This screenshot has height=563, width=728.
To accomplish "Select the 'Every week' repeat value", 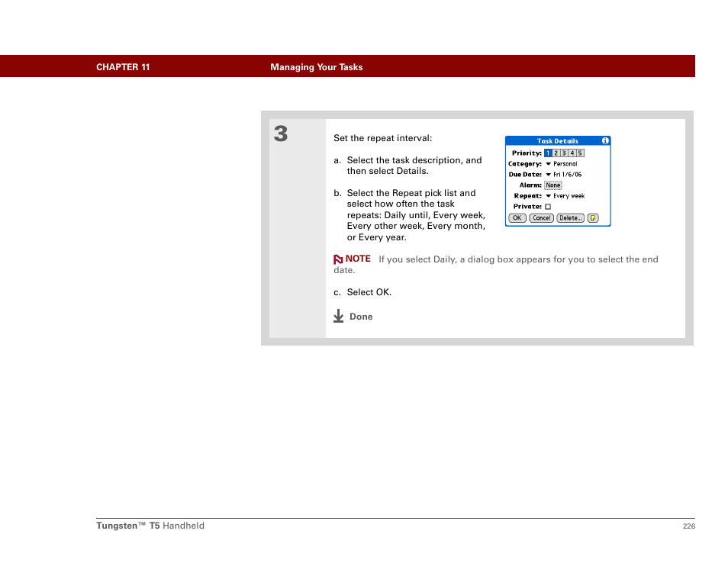I will tap(569, 196).
